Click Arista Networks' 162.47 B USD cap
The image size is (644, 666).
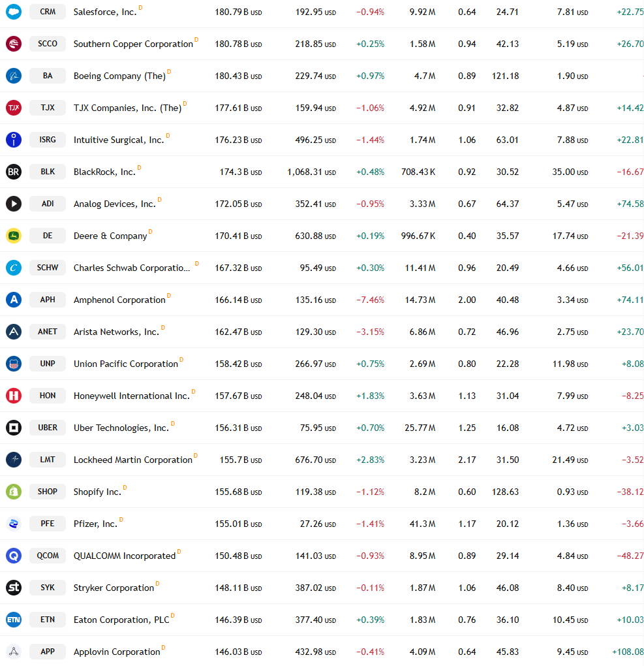pyautogui.click(x=238, y=332)
